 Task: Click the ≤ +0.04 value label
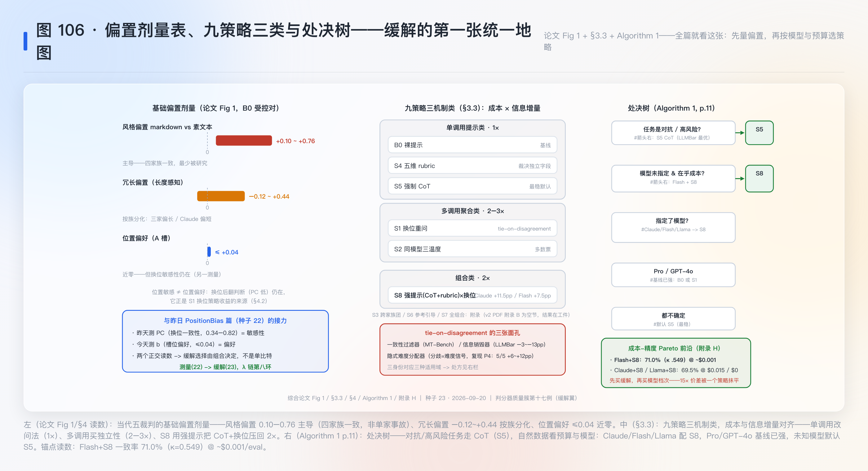click(226, 252)
